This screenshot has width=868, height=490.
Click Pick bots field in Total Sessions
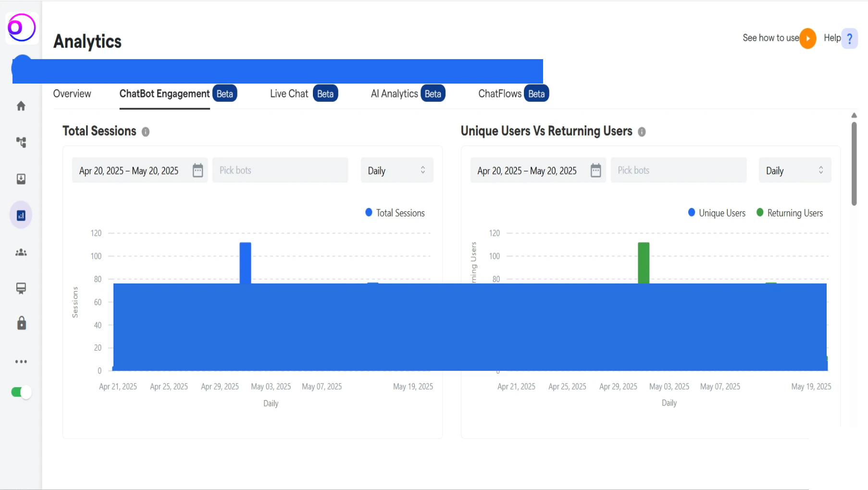point(280,170)
